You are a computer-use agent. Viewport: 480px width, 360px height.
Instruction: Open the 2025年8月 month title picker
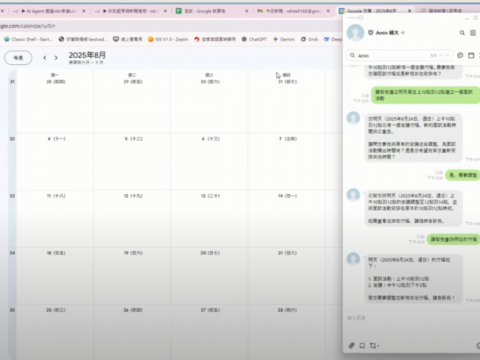click(x=87, y=55)
